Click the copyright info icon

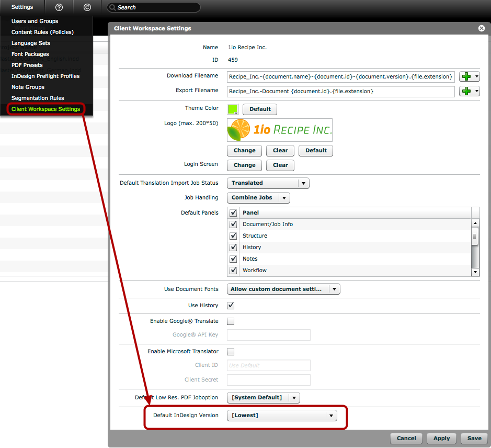click(x=87, y=7)
